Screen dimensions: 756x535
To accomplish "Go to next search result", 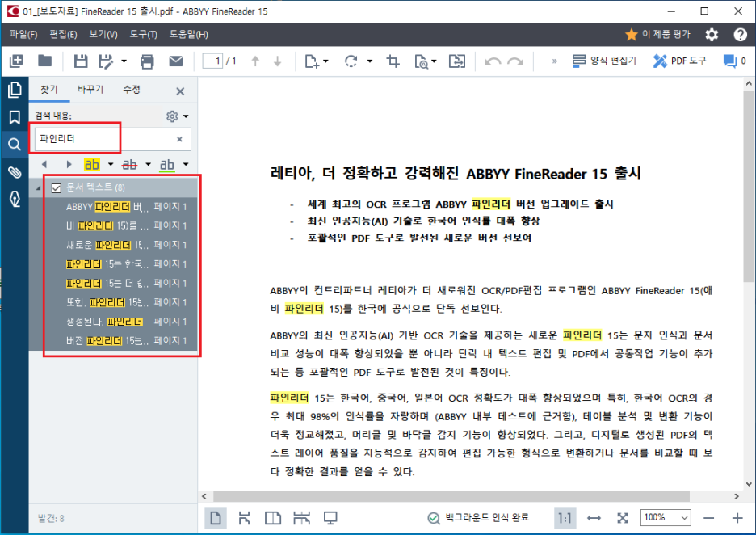I will point(69,165).
